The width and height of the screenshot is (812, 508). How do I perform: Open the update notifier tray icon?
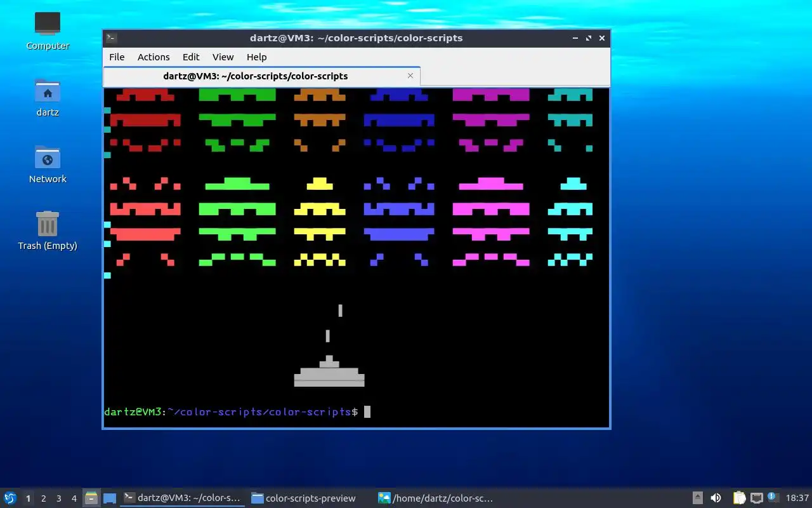coord(773,497)
